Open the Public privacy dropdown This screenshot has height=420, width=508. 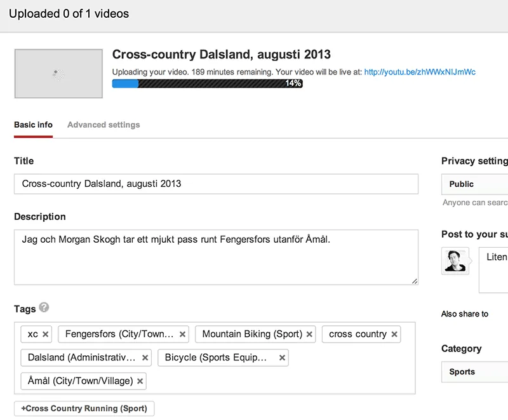click(x=474, y=184)
